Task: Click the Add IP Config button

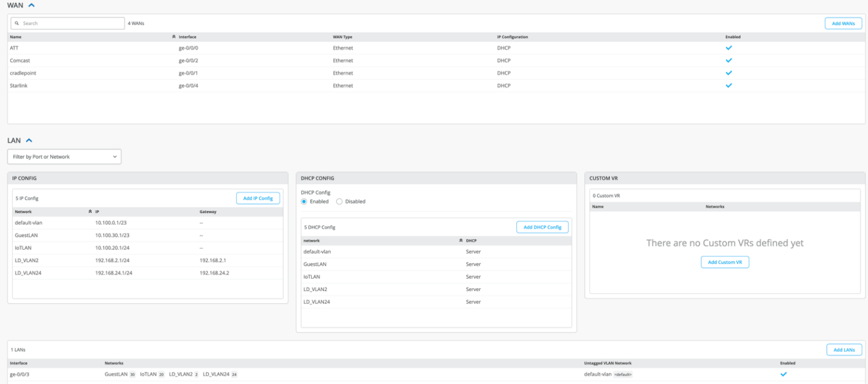Action: (258, 198)
